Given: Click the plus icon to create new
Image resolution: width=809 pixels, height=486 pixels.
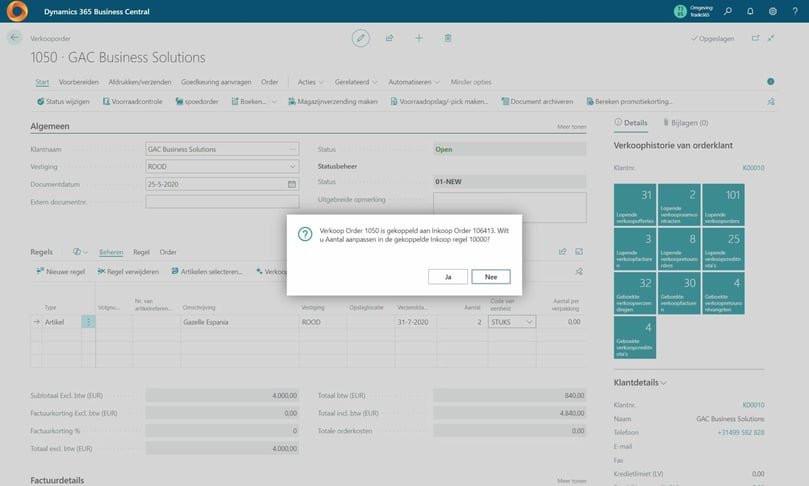Looking at the screenshot, I should coord(419,38).
